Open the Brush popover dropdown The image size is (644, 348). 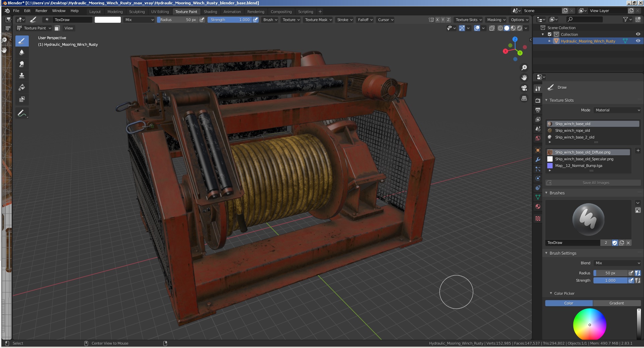pyautogui.click(x=270, y=20)
